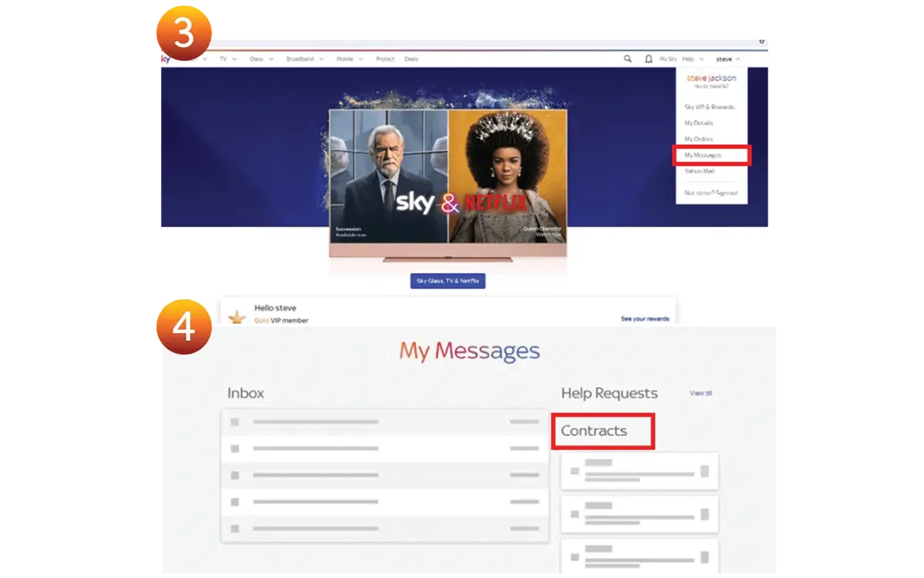
Task: Expand the TV navigation dropdown
Action: (228, 59)
